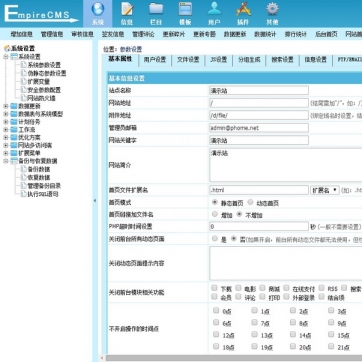Click the bottom horizontal scrollbar
362x362 pixels.
pos(233,358)
